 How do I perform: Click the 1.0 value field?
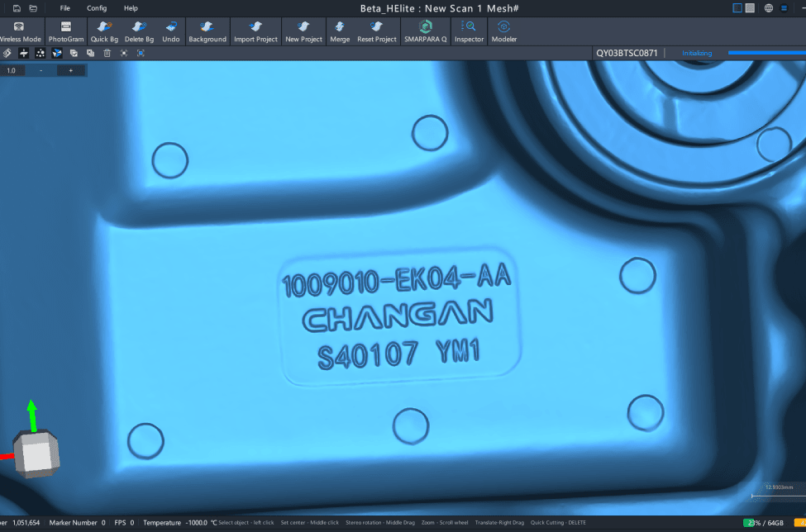click(x=12, y=70)
